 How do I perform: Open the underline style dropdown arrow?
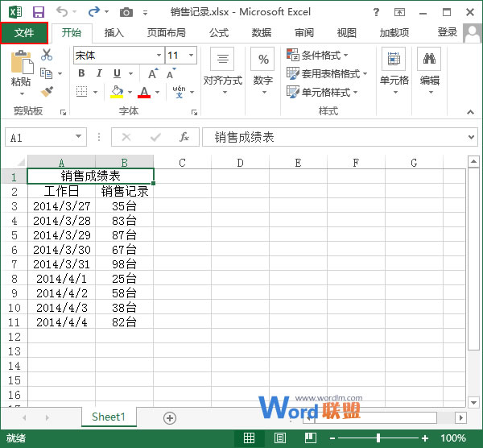(x=130, y=73)
